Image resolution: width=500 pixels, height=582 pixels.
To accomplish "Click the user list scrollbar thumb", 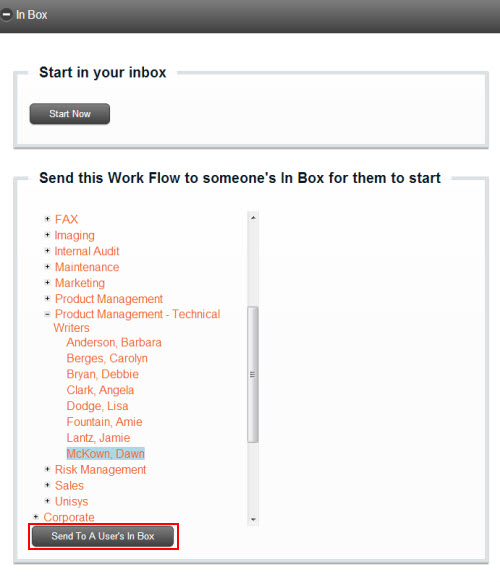I will 253,374.
